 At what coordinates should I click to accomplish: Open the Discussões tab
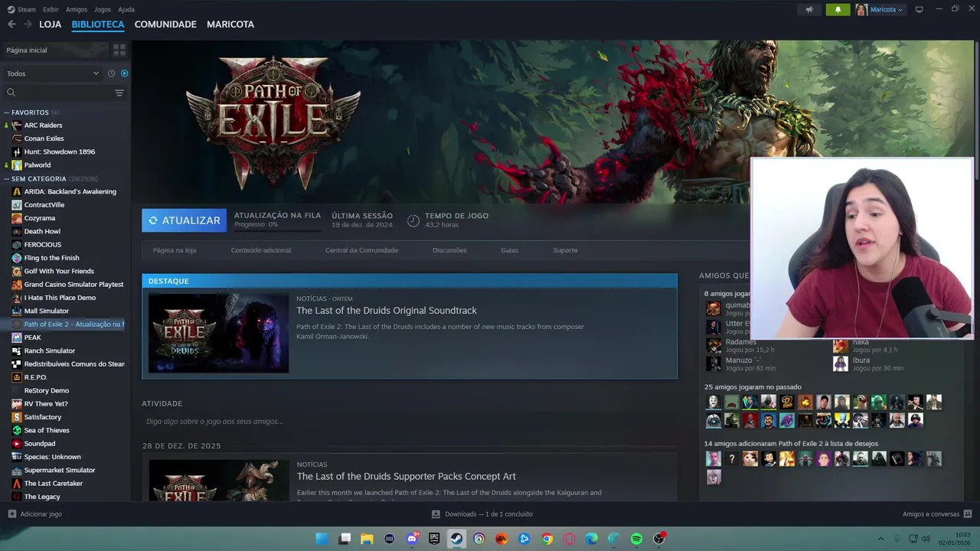point(449,250)
